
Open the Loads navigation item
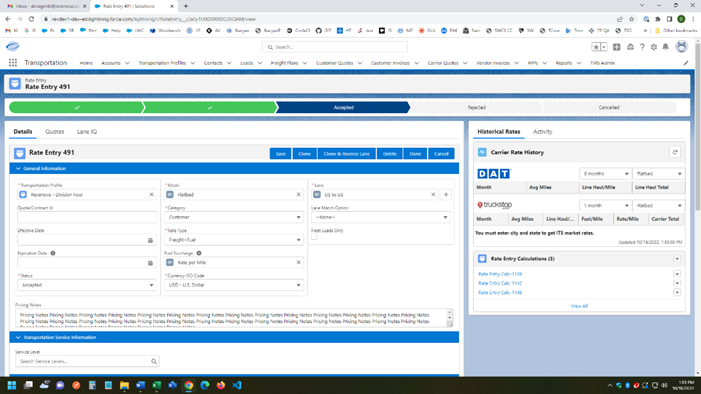pyautogui.click(x=247, y=63)
